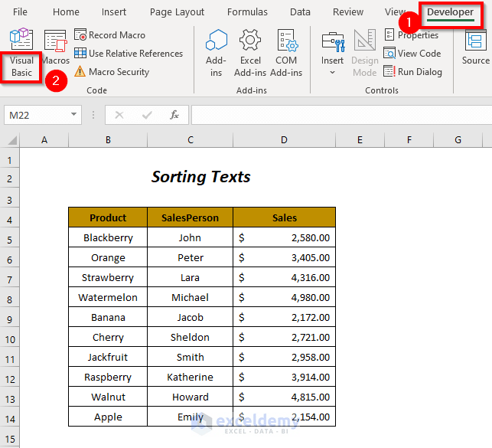Select the Strawberry cell
The image size is (492, 448).
pyautogui.click(x=108, y=277)
